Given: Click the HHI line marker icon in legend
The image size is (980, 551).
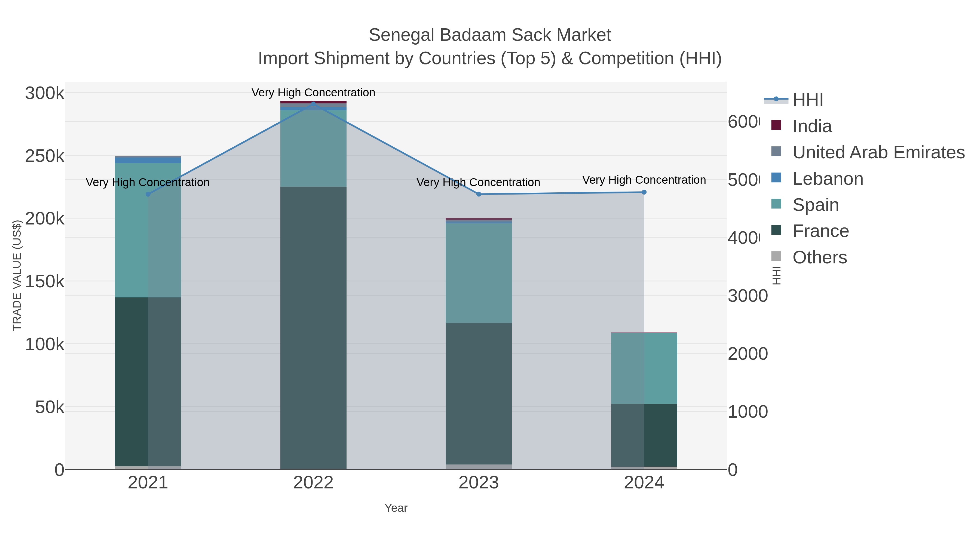Looking at the screenshot, I should click(x=776, y=99).
